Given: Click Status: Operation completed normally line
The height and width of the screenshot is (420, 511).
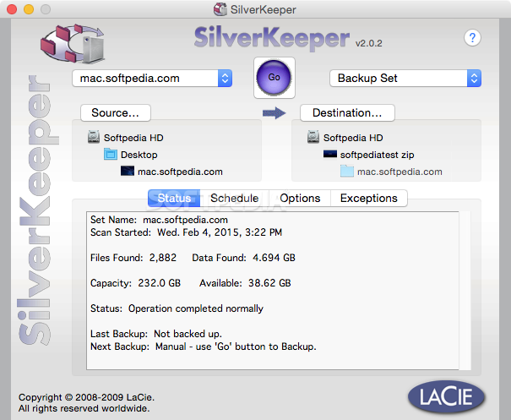Looking at the screenshot, I should (x=177, y=308).
